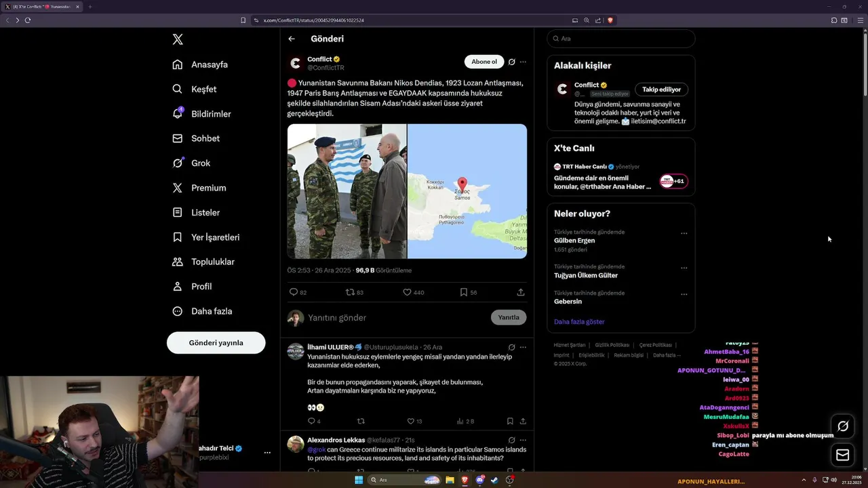Open Conflict profile avatar on post
The image size is (868, 488).
click(295, 63)
